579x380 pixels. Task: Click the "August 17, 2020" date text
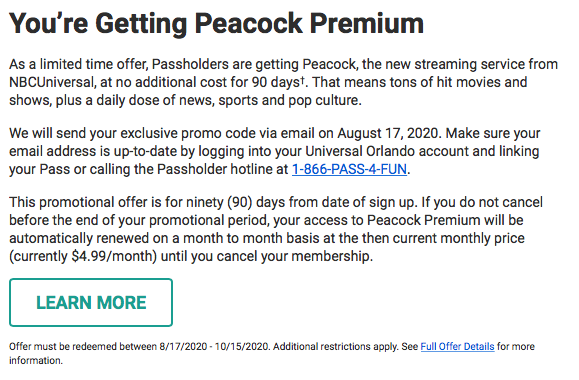click(389, 133)
